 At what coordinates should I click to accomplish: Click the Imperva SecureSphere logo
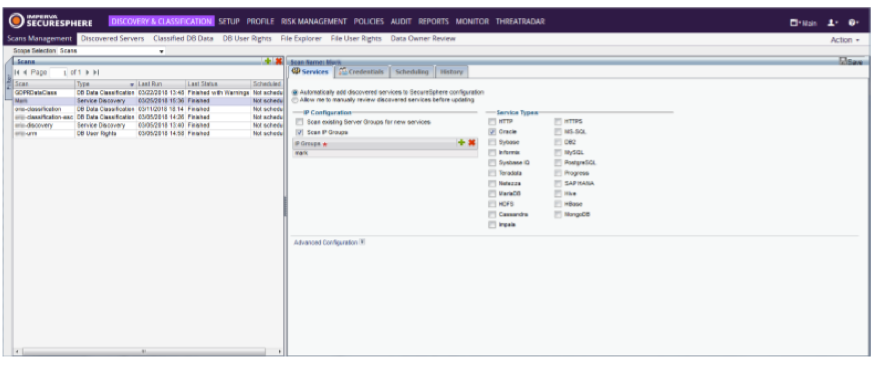click(50, 21)
